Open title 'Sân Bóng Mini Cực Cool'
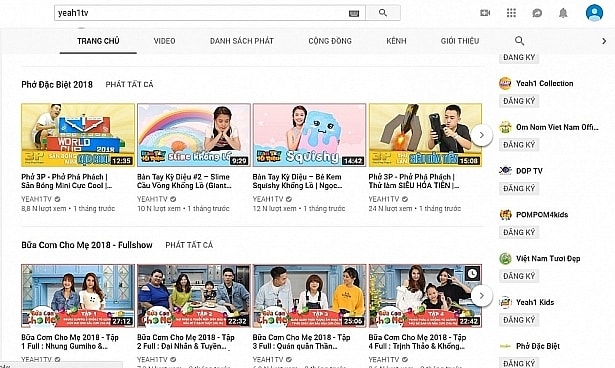The height and width of the screenshot is (368, 615). point(67,181)
